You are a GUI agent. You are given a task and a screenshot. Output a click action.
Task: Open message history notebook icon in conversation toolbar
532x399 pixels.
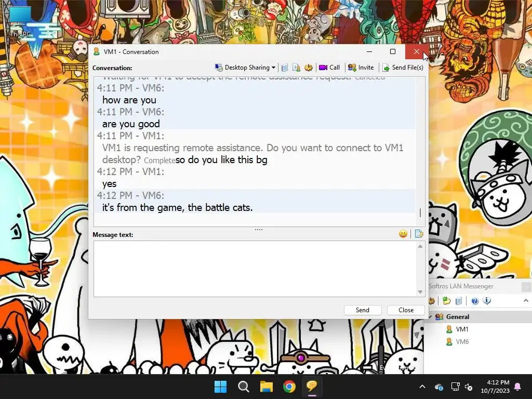pos(284,68)
